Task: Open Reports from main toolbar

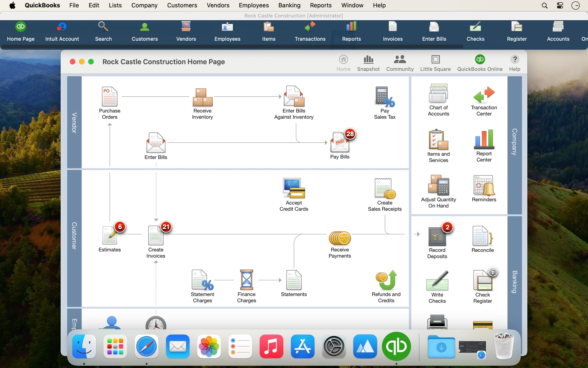Action: point(351,32)
